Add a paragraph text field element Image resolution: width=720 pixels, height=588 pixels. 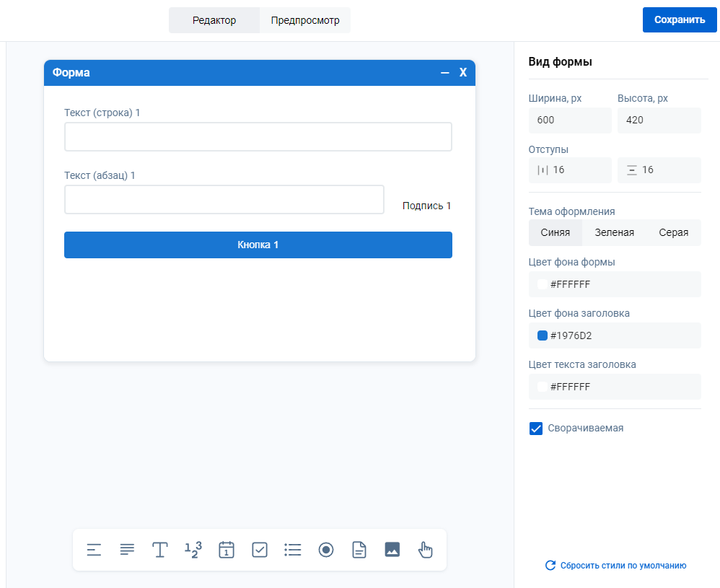[x=127, y=550]
